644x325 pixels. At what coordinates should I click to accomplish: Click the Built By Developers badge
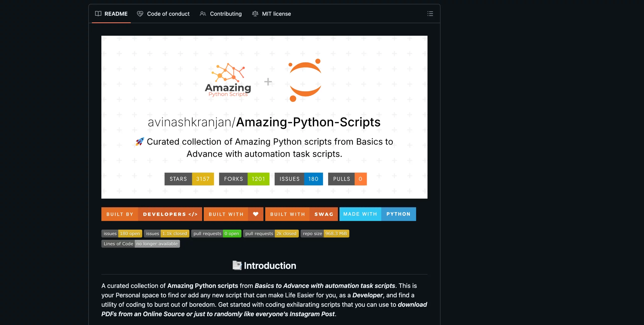(152, 214)
